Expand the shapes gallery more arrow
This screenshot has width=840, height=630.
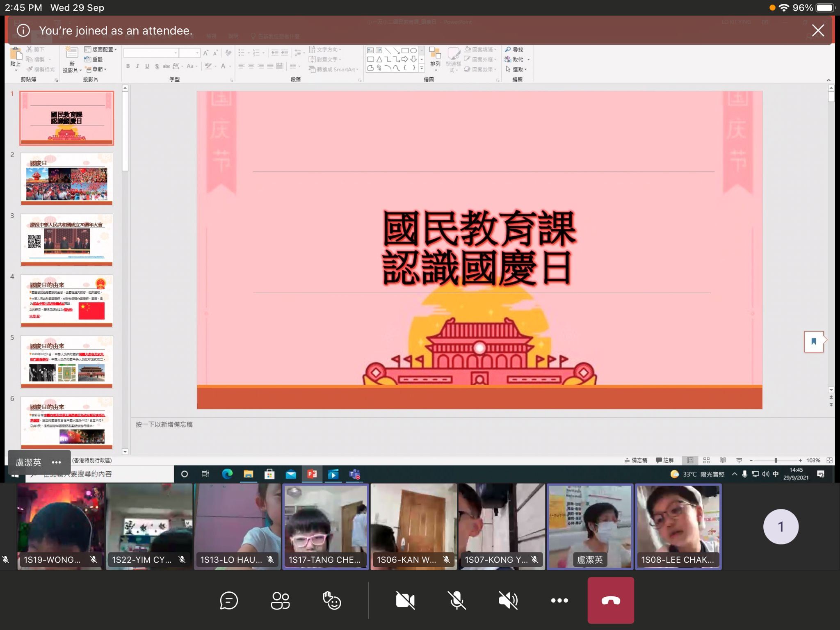tap(421, 68)
